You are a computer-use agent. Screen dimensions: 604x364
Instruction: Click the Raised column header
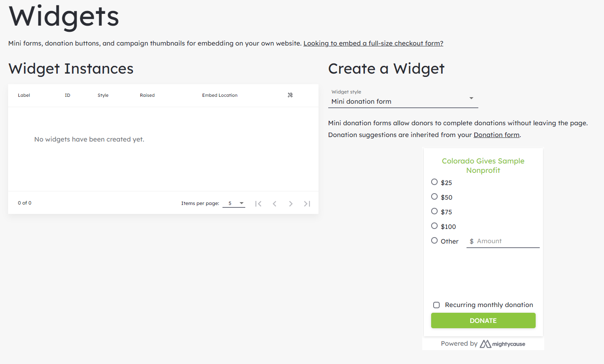[147, 95]
